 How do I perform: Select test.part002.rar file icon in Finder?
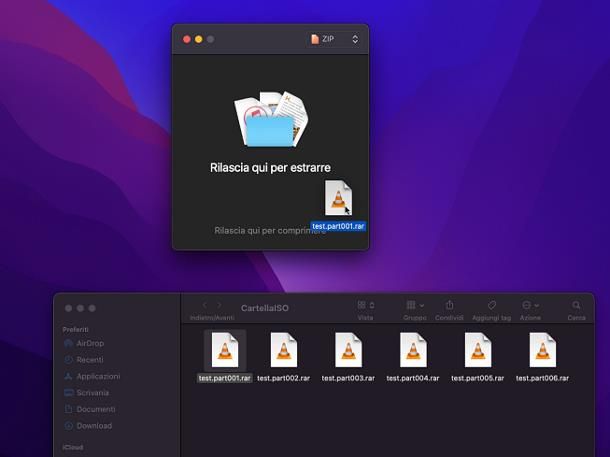[x=284, y=350]
